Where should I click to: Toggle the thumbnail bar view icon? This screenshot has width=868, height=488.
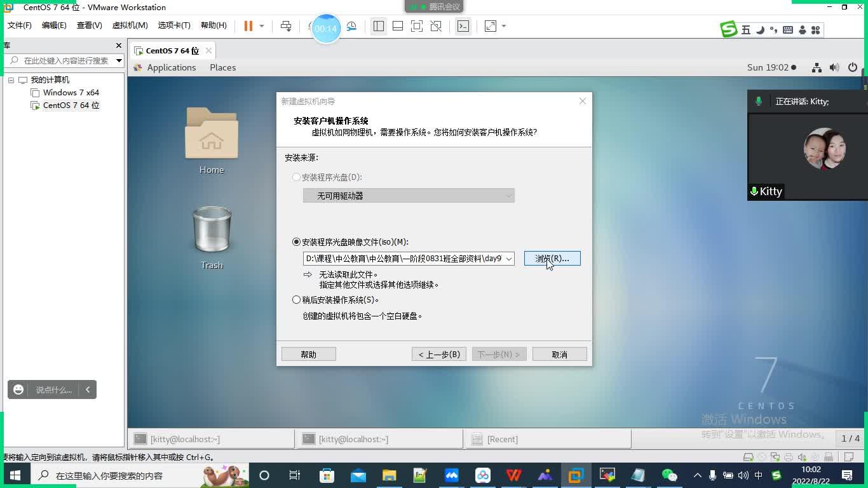[x=398, y=26]
